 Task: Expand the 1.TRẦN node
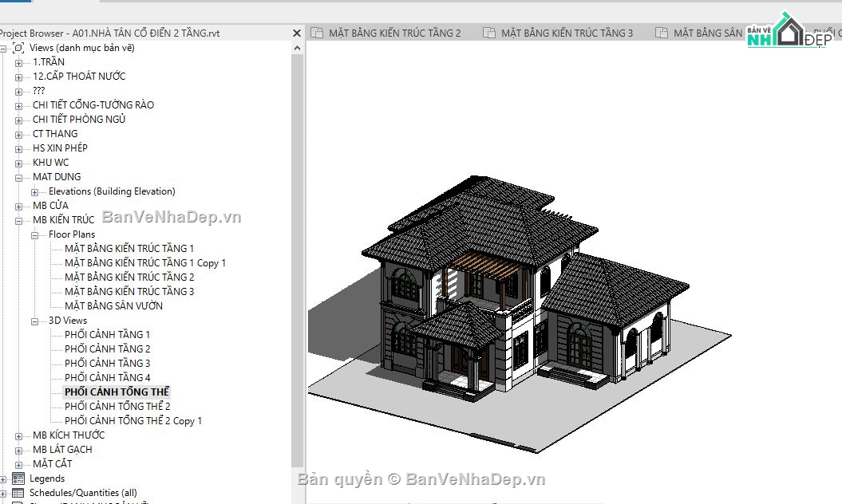[19, 61]
